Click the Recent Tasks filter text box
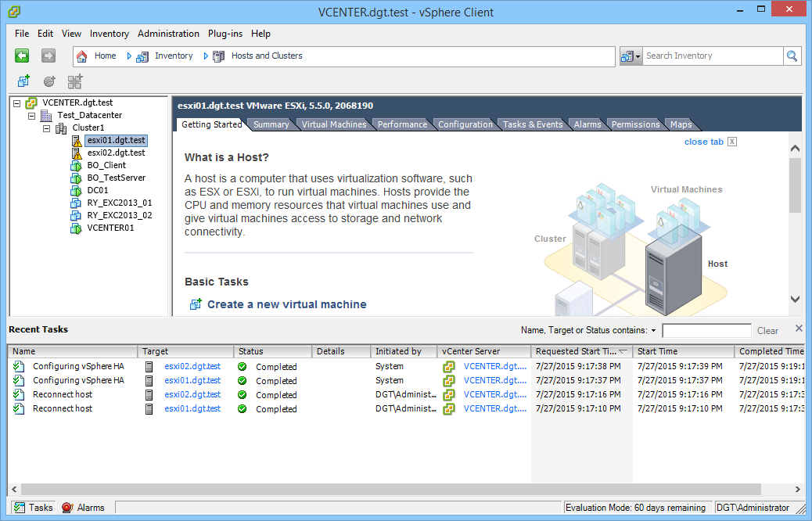The height and width of the screenshot is (521, 812). coord(706,330)
